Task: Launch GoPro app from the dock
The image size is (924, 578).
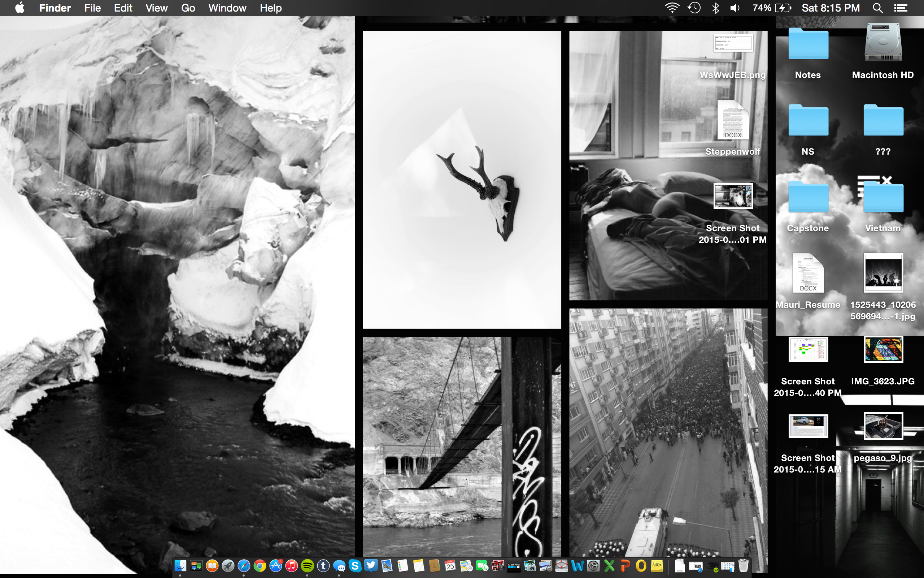Action: pos(514,565)
